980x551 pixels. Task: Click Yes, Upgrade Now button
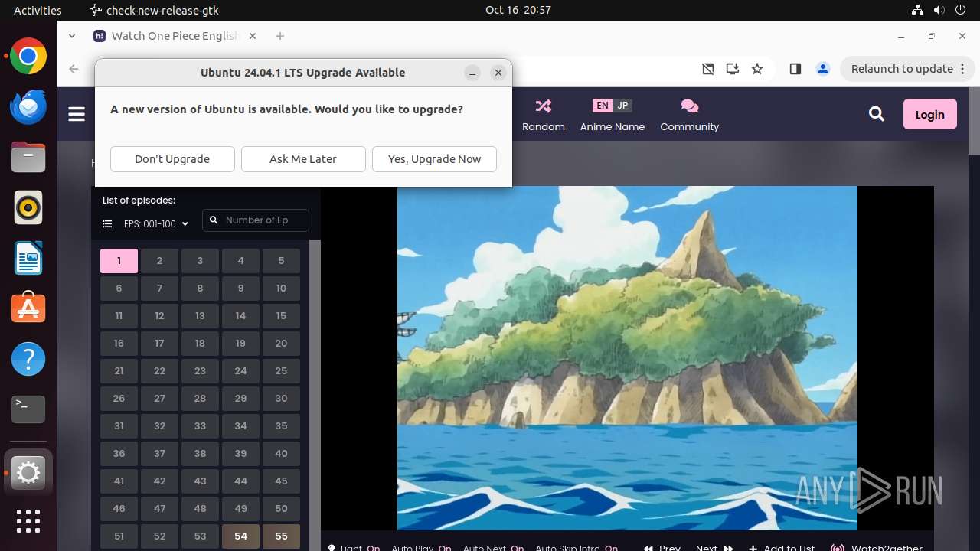(x=434, y=159)
